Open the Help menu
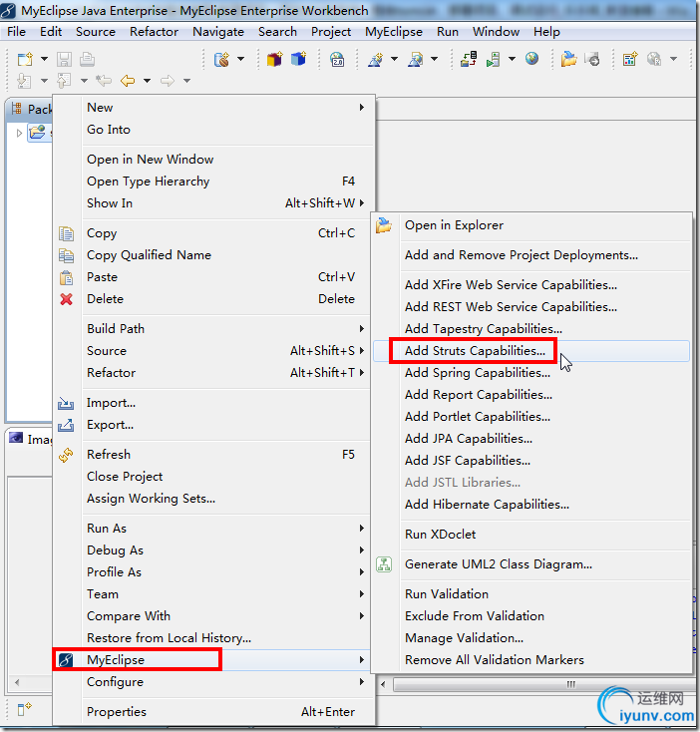The height and width of the screenshot is (732, 700). point(546,32)
